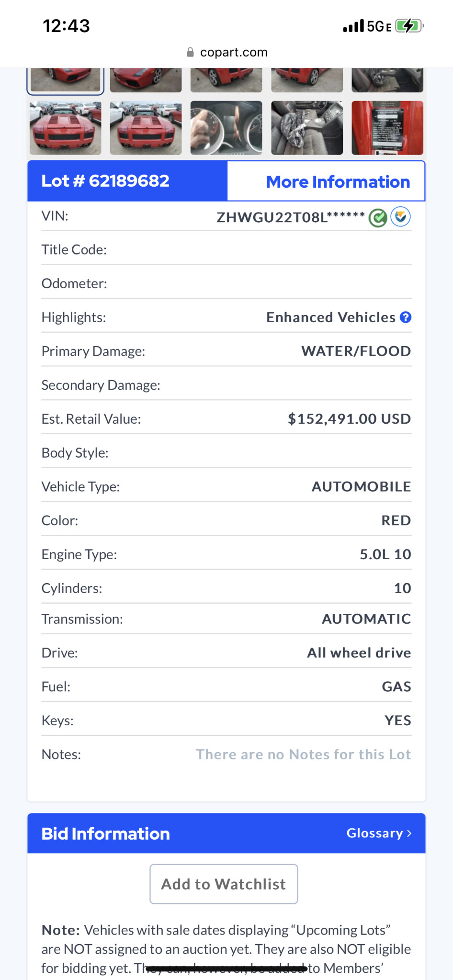Open the Glossary link
Viewport: 453px width, 980px height.
(374, 833)
